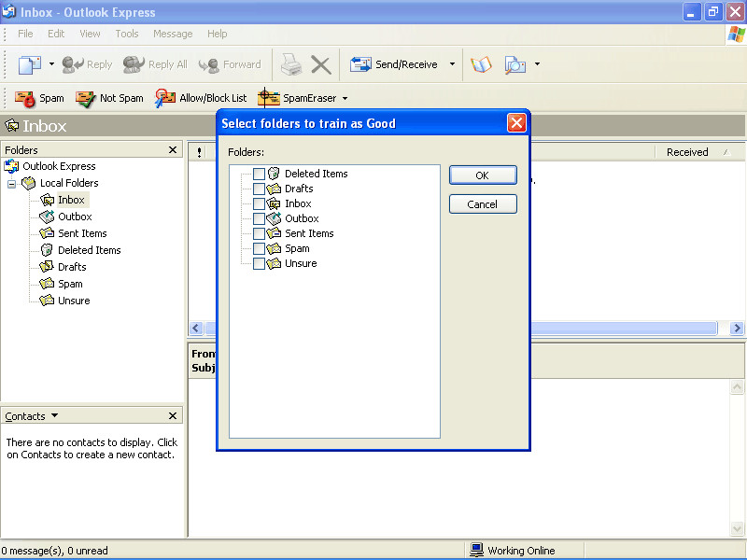Open Deleted Items in the Folders pane

click(90, 250)
